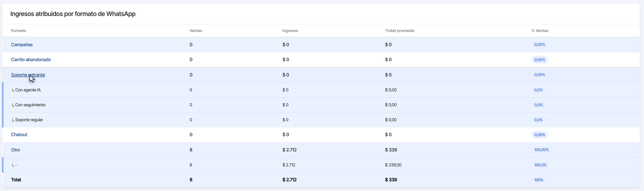Click the 8 sales count in Total row

(191, 180)
